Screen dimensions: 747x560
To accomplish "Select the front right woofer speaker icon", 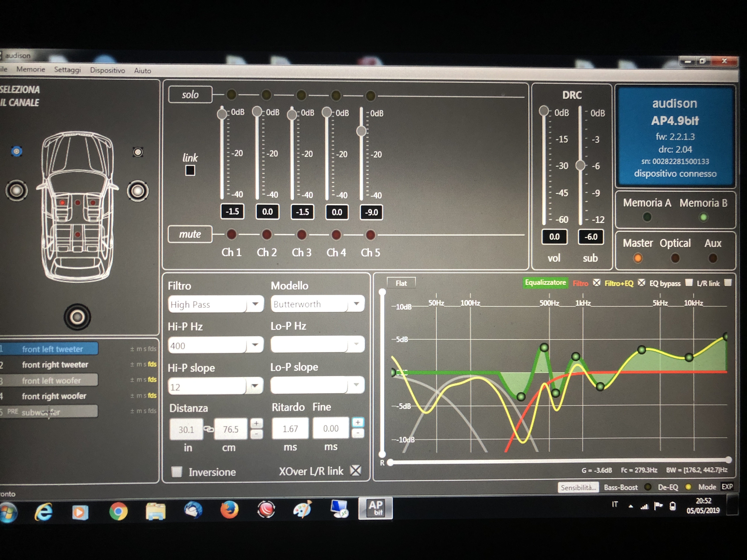I will [138, 191].
